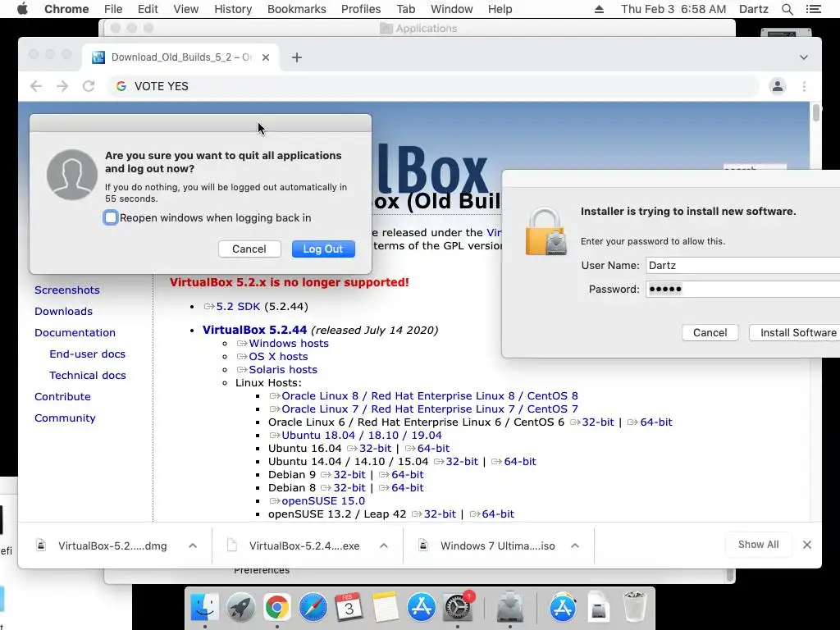Click the Chrome address bar showing VOTE YES
Image resolution: width=840 pixels, height=630 pixels.
(434, 86)
